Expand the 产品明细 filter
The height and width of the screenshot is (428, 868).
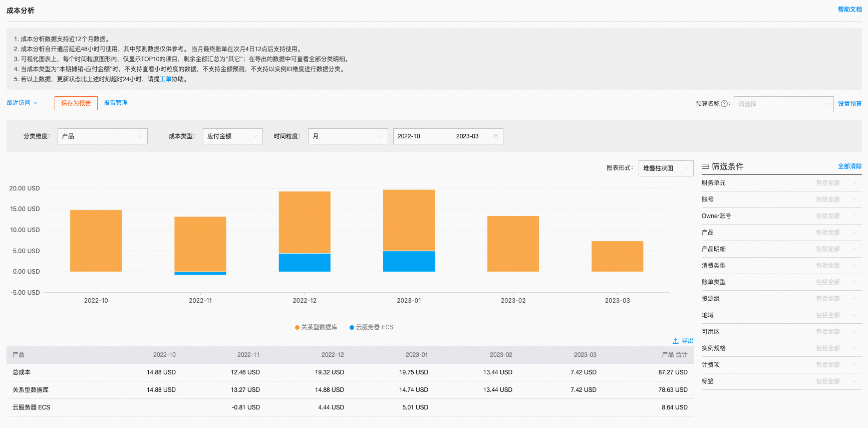(x=782, y=249)
